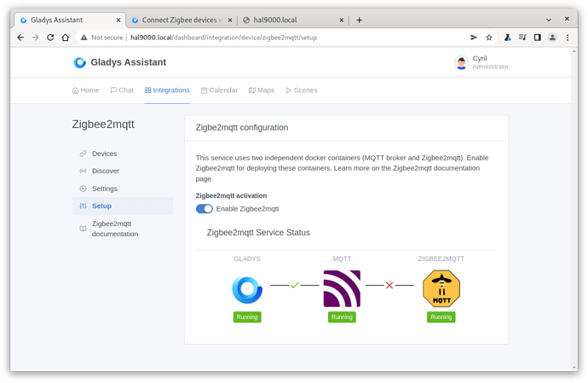588x383 pixels.
Task: Click the Gladys Assistant logo icon
Action: [x=79, y=62]
